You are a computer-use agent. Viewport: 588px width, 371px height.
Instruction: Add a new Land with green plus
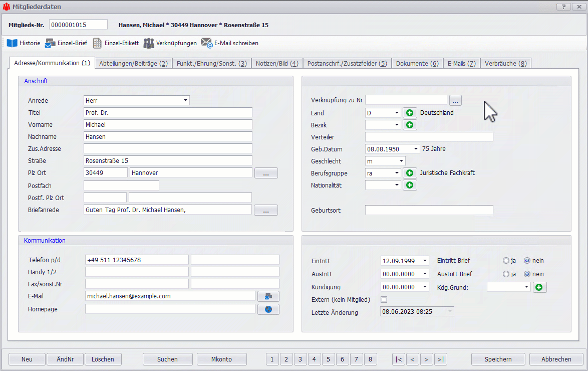[410, 113]
